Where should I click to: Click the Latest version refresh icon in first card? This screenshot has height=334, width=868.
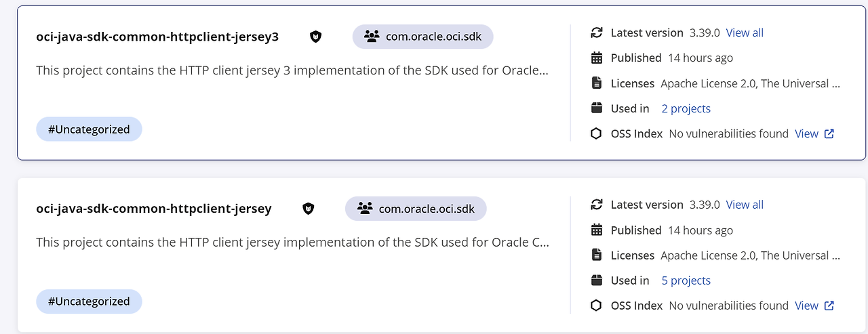point(597,33)
